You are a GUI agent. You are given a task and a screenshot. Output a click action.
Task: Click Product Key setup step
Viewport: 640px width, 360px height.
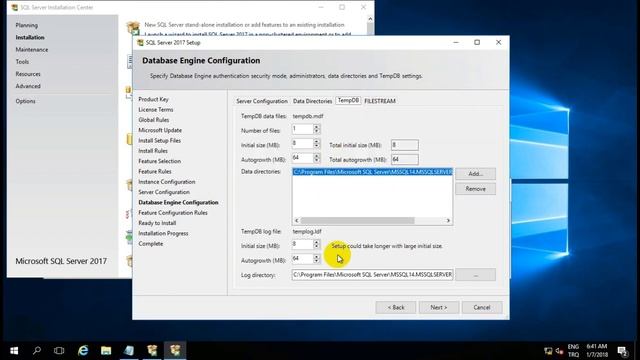coord(153,99)
